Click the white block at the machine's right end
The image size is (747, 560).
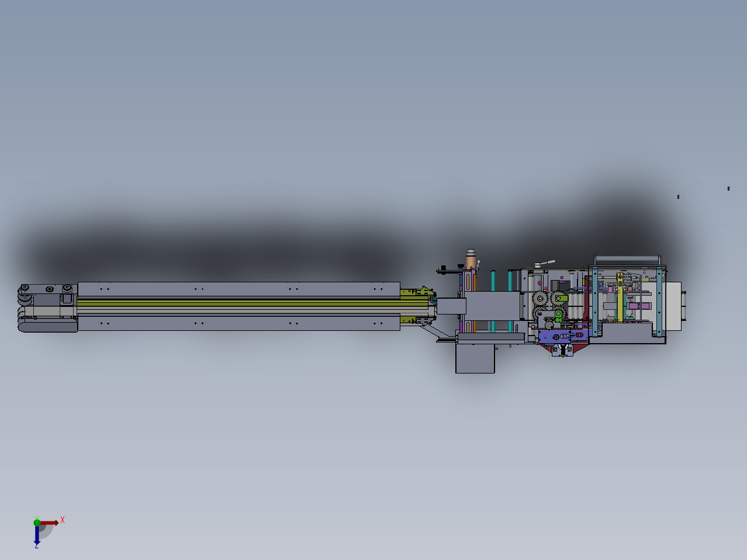(673, 306)
